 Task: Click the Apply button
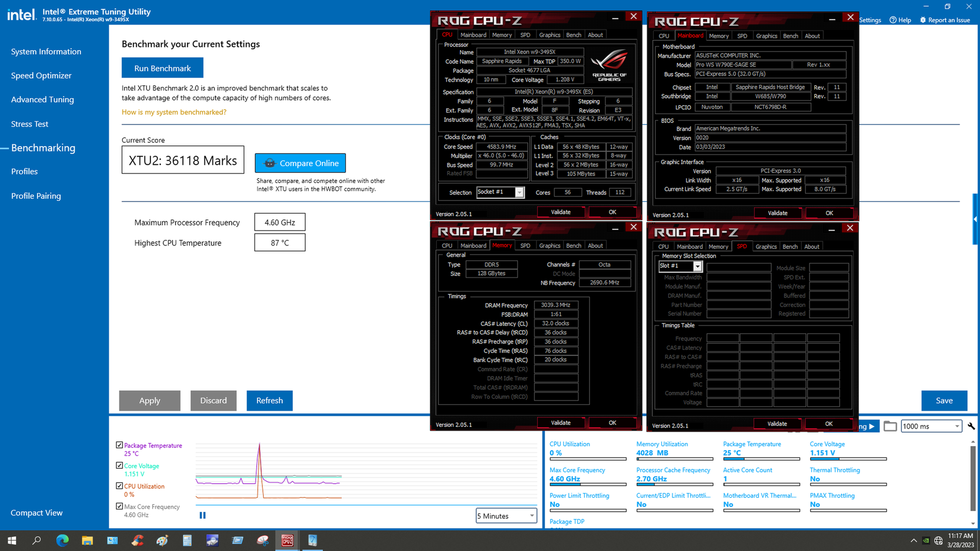tap(150, 400)
